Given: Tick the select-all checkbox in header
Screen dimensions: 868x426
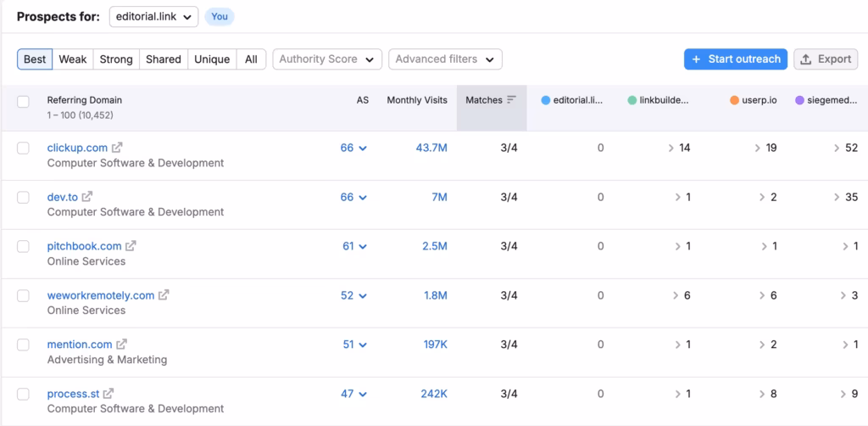Looking at the screenshot, I should point(23,101).
